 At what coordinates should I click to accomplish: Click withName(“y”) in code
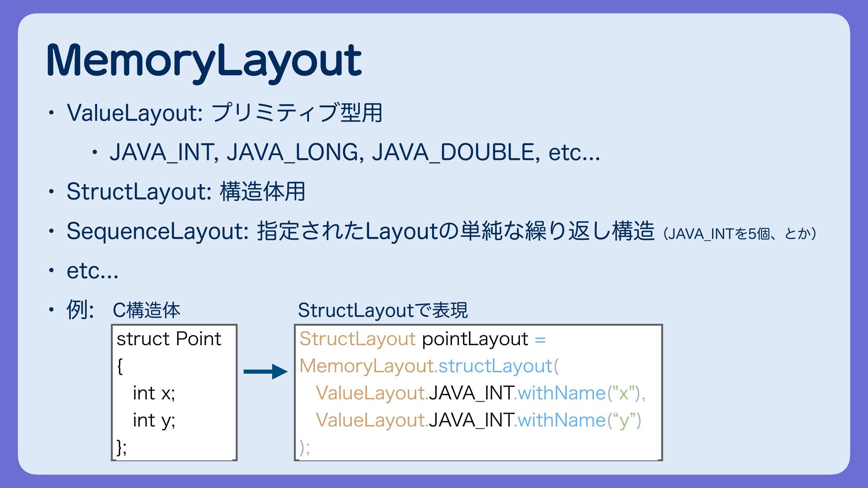pyautogui.click(x=579, y=420)
